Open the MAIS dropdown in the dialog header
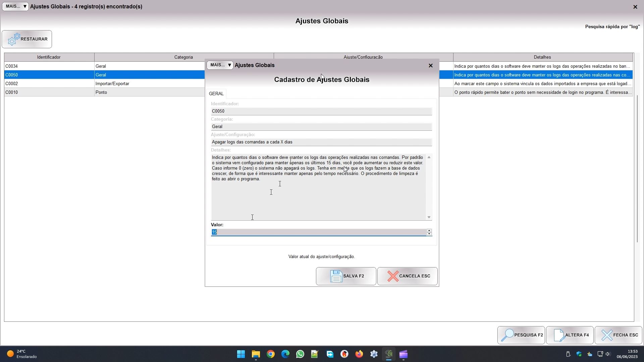644x362 pixels. (220, 65)
